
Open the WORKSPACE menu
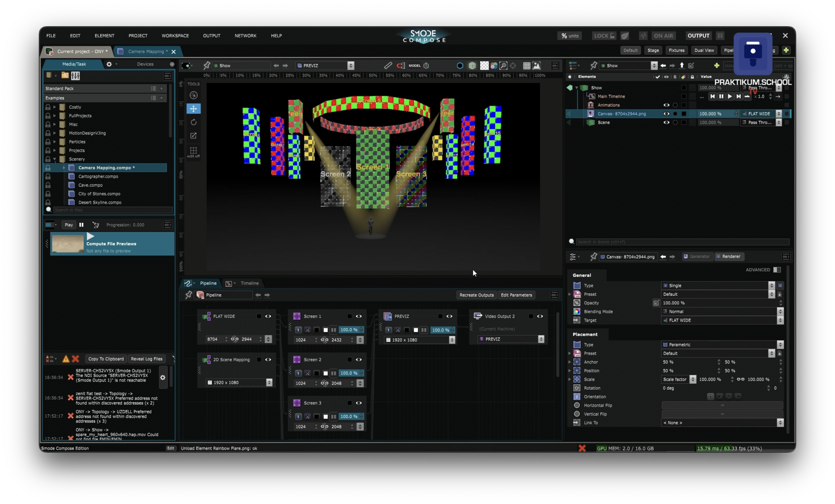(175, 36)
